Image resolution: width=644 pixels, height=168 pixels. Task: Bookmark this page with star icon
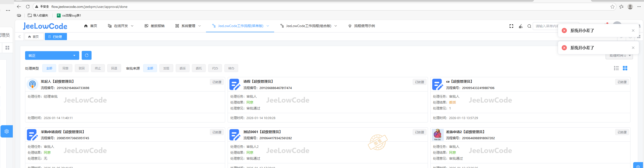point(612,7)
